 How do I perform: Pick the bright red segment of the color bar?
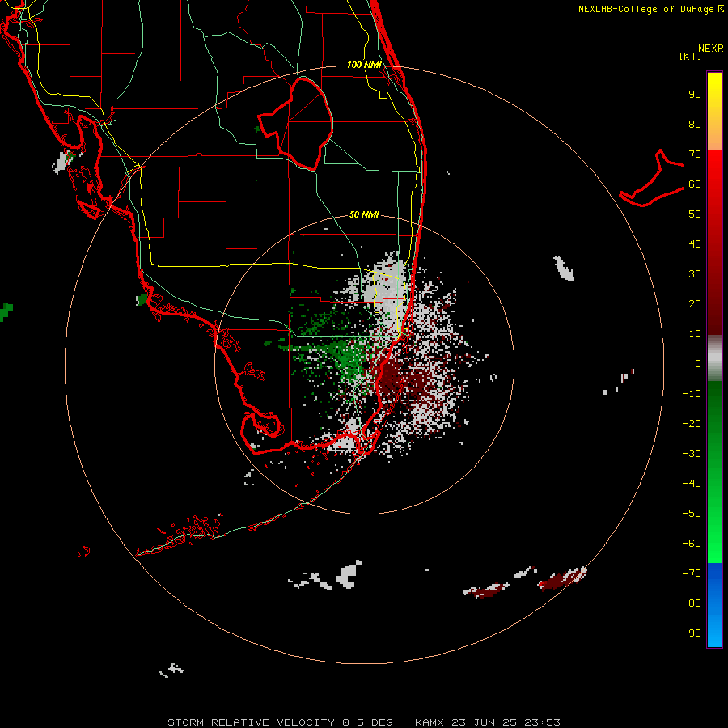click(714, 170)
